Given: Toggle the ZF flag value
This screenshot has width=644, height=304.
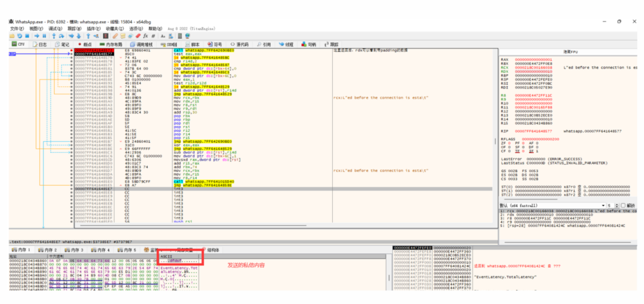Looking at the screenshot, I should pos(510,143).
